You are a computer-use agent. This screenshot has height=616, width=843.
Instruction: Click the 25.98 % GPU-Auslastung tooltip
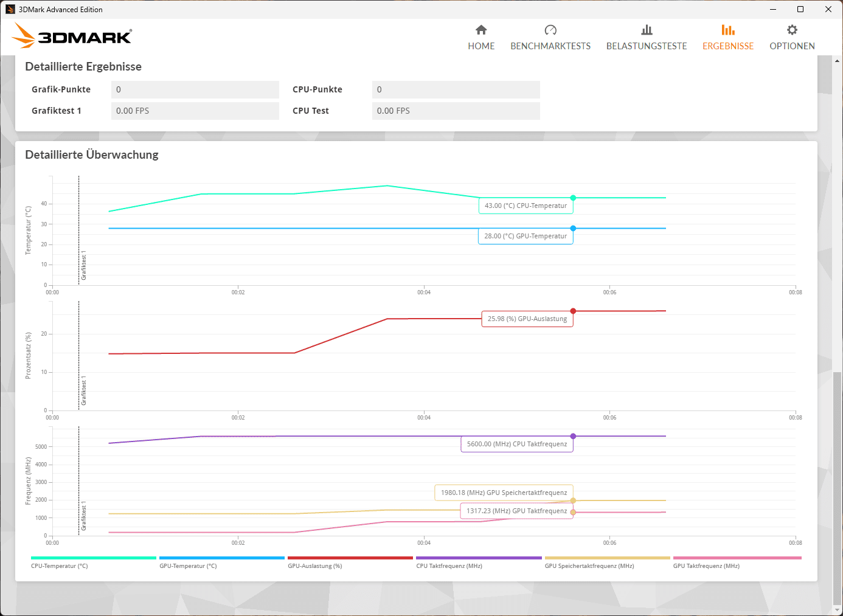pyautogui.click(x=527, y=319)
